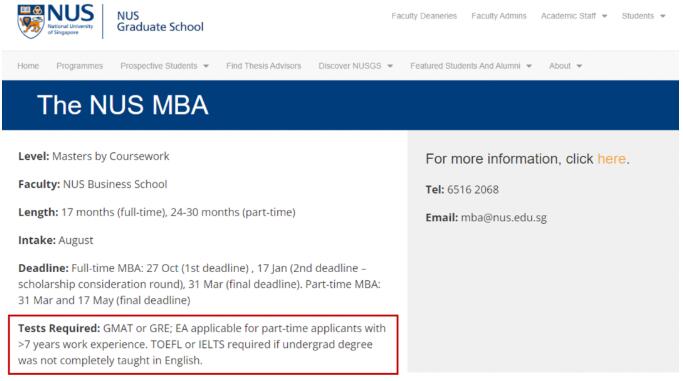Click the mba@nus.edu.sg email address

tap(504, 218)
